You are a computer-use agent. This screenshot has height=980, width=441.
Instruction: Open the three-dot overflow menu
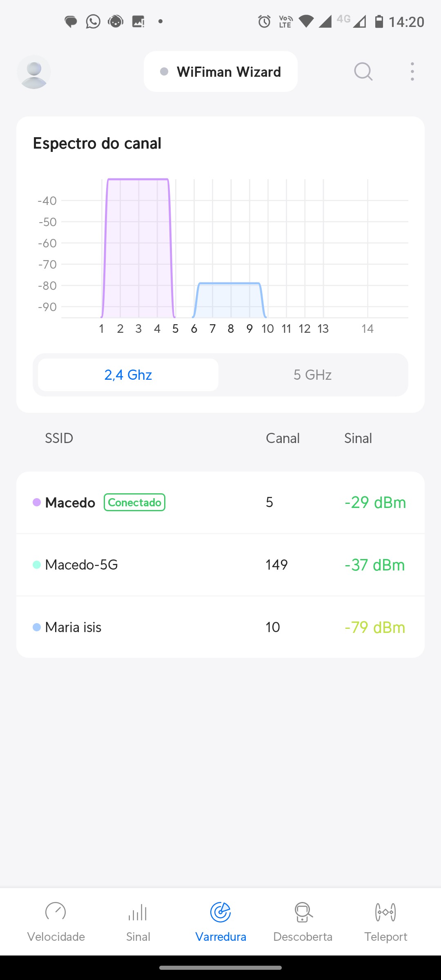[x=412, y=72]
